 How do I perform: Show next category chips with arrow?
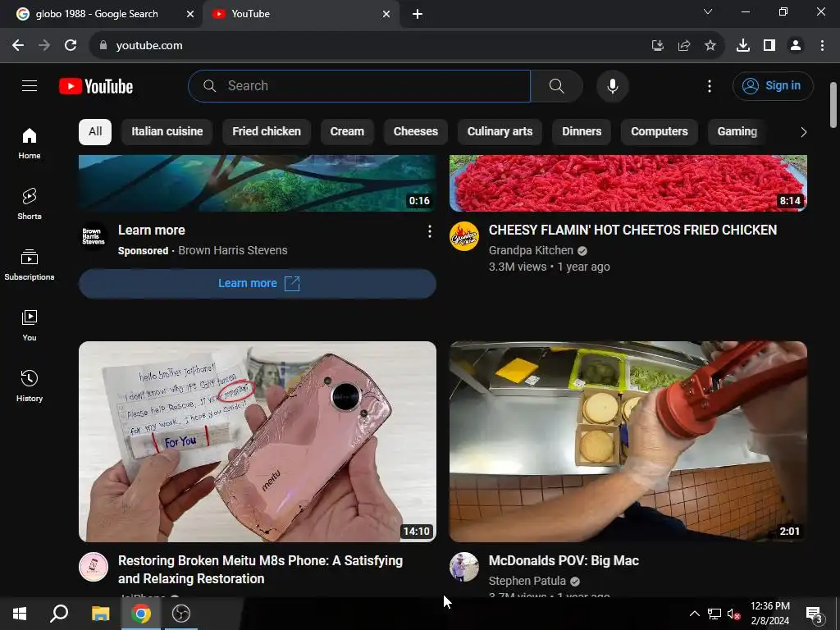(x=803, y=132)
